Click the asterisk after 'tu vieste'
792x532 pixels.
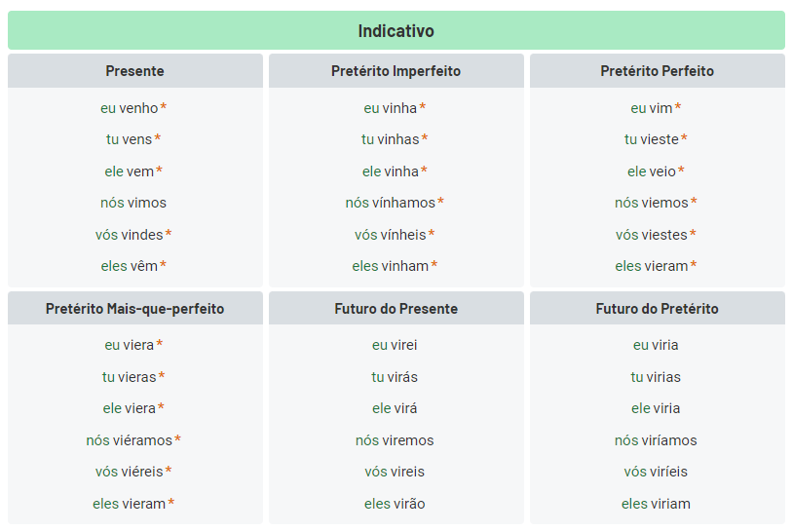tap(684, 137)
